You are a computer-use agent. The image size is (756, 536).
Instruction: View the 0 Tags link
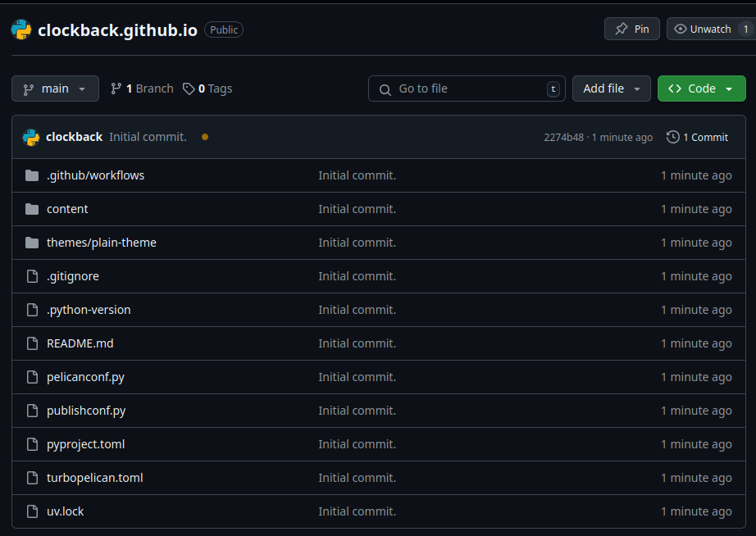coord(207,89)
